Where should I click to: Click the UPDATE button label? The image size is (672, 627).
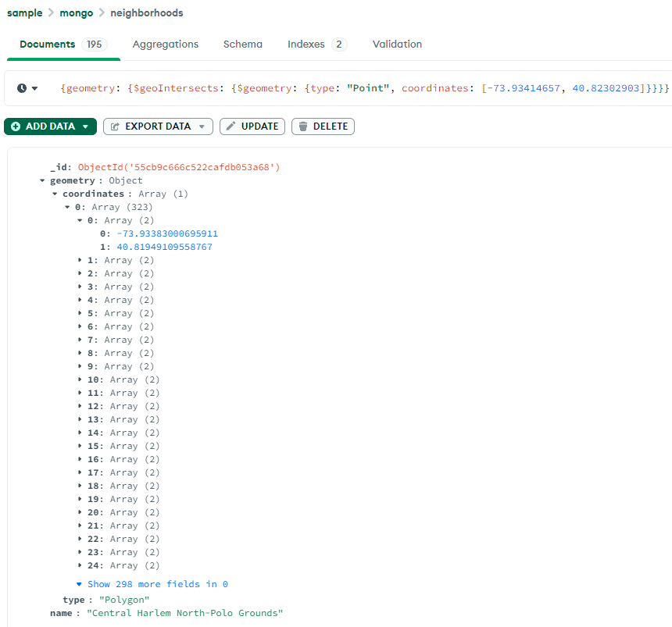(259, 126)
